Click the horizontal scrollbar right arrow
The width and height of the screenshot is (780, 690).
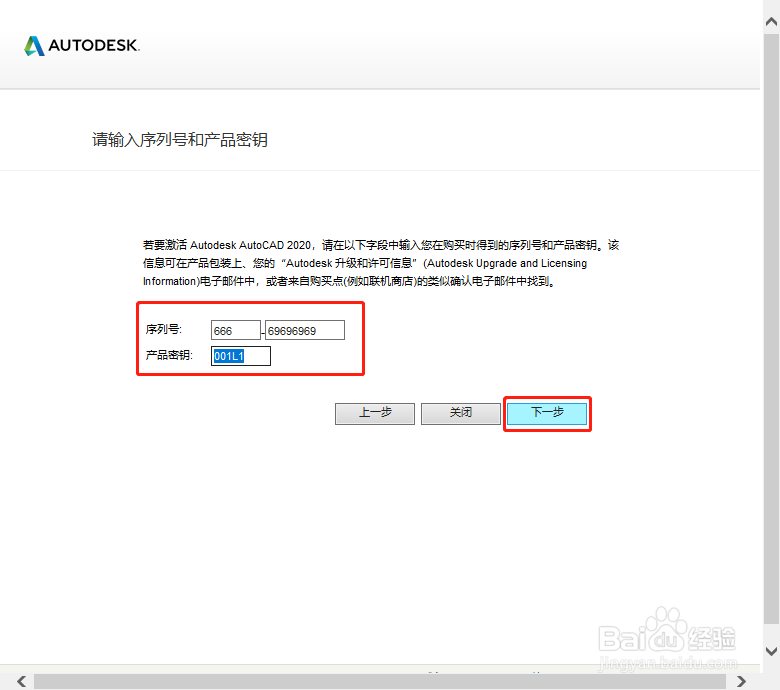(x=741, y=681)
